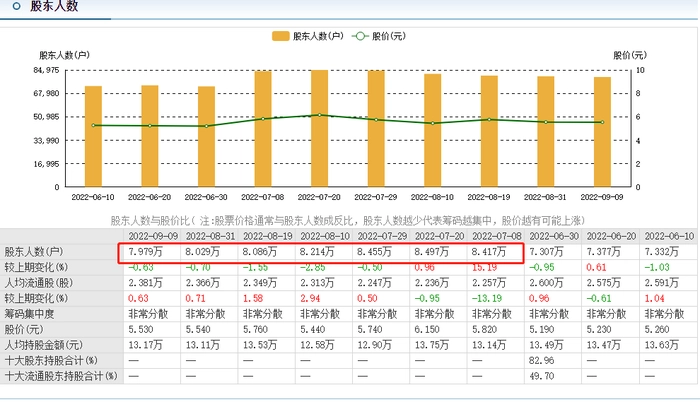Screen dimensions: 700x402
Task: Click the circle icon beside 股东人数 title
Action: tap(11, 6)
